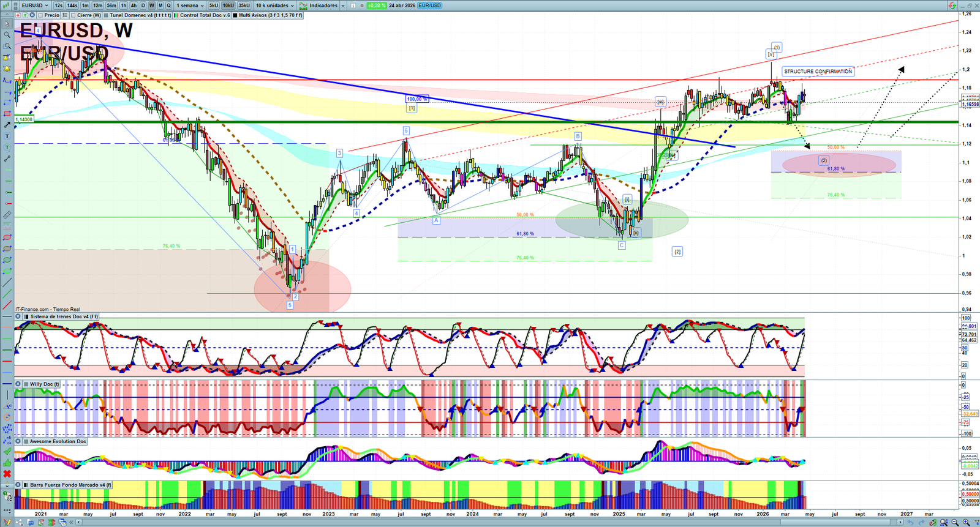Expand the arrow next to Indicadores
The height and width of the screenshot is (527, 980).
click(x=343, y=6)
